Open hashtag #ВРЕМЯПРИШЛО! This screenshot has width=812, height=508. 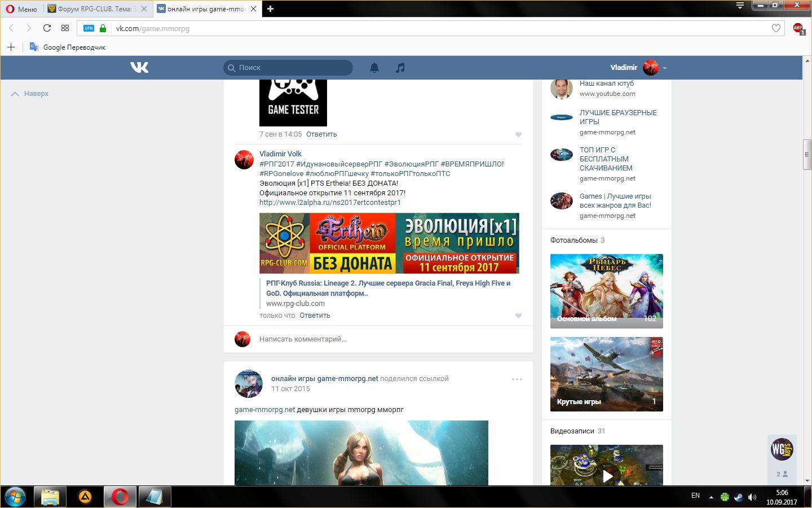(x=472, y=164)
